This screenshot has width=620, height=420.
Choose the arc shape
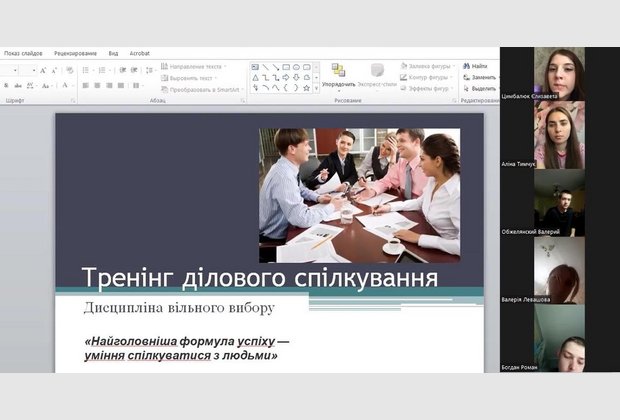[x=265, y=88]
